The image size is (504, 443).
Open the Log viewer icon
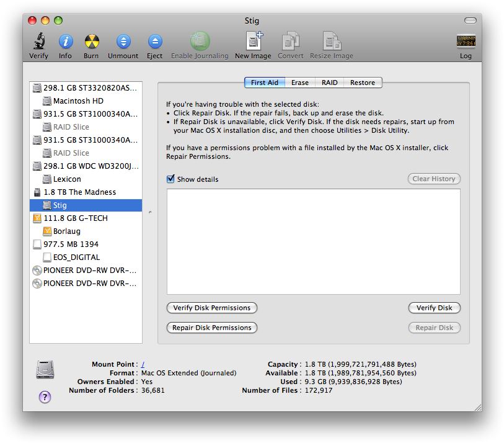pyautogui.click(x=466, y=42)
